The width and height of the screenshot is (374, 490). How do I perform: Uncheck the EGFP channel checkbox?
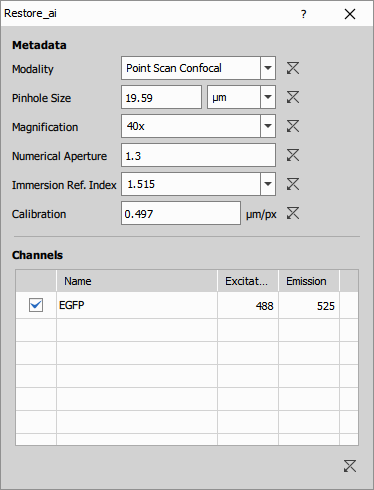click(36, 305)
